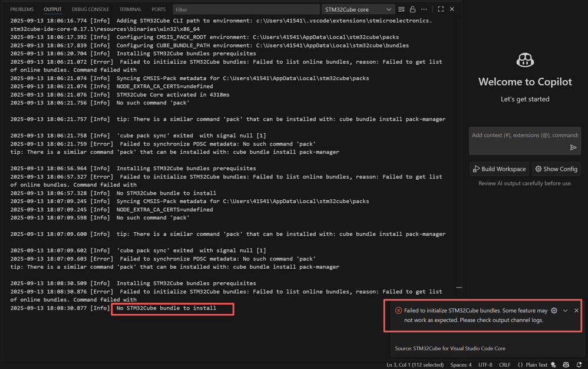Select the Output tab
This screenshot has height=369, width=588.
[52, 9]
